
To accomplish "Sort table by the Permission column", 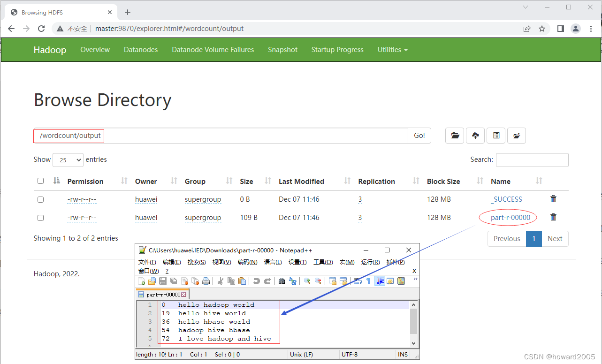I will (x=85, y=181).
